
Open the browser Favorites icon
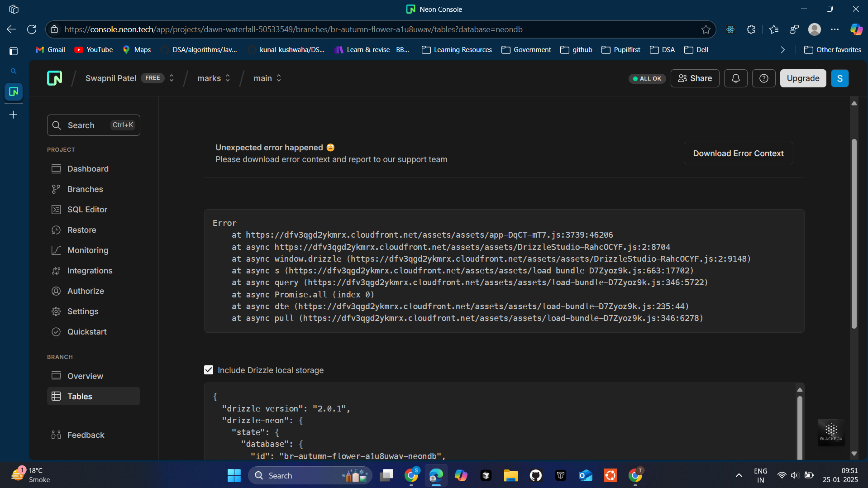point(774,29)
